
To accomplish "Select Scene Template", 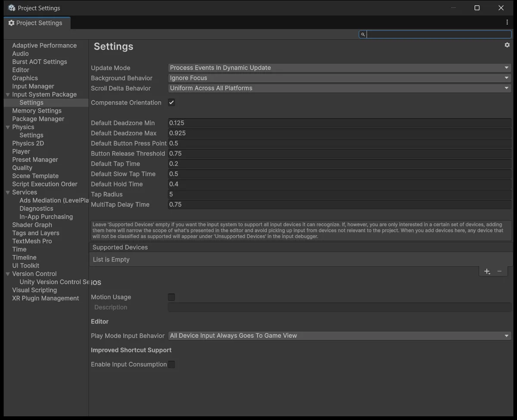I will (x=35, y=176).
